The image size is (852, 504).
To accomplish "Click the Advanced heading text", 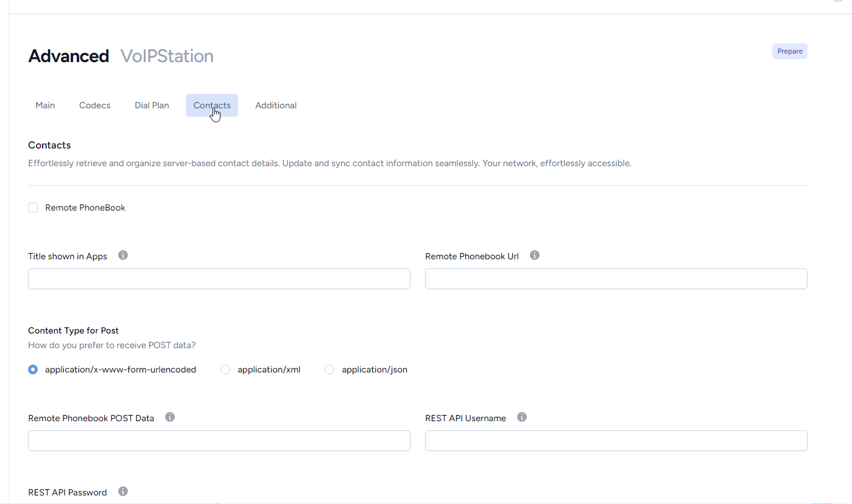I will (69, 56).
